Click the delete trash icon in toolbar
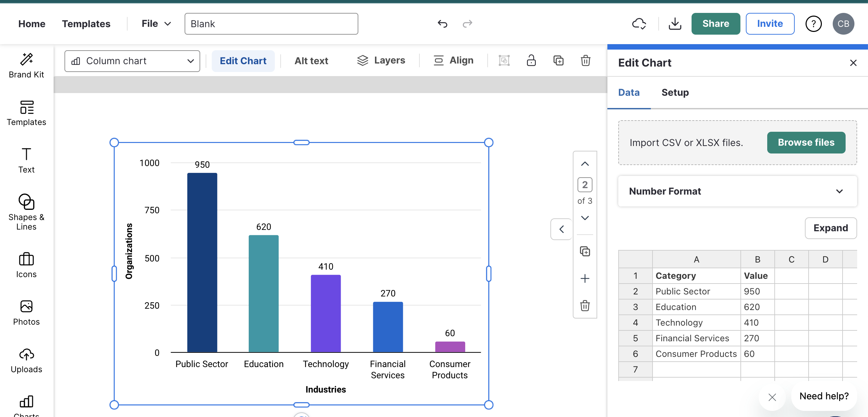Image resolution: width=868 pixels, height=417 pixels. (585, 61)
